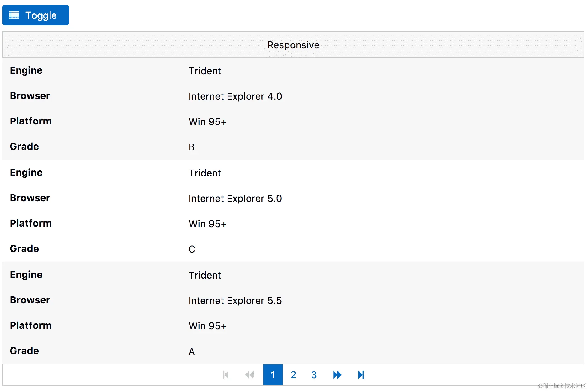
Task: Go to next page with double-arrow icon
Action: pos(337,375)
